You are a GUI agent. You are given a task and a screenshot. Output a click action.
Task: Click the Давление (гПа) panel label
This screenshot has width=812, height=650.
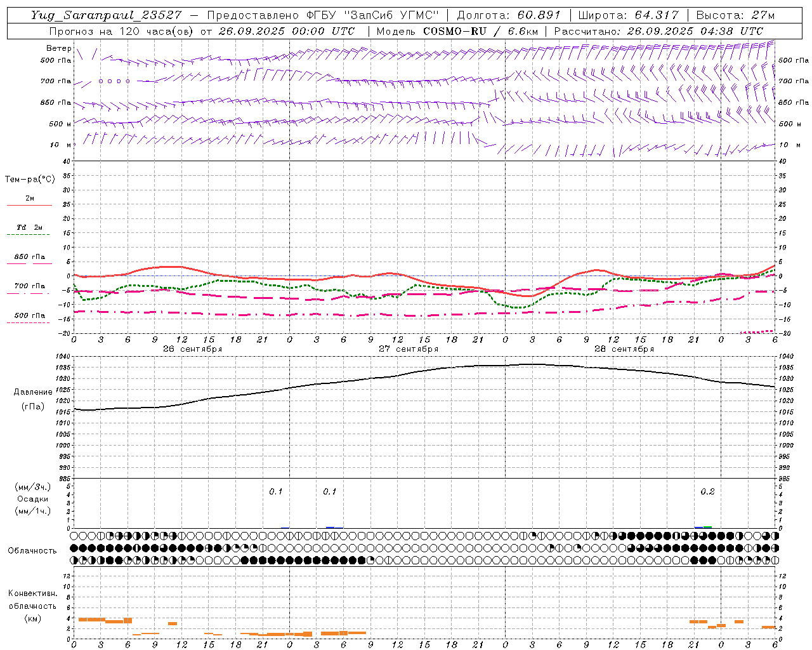pos(33,399)
